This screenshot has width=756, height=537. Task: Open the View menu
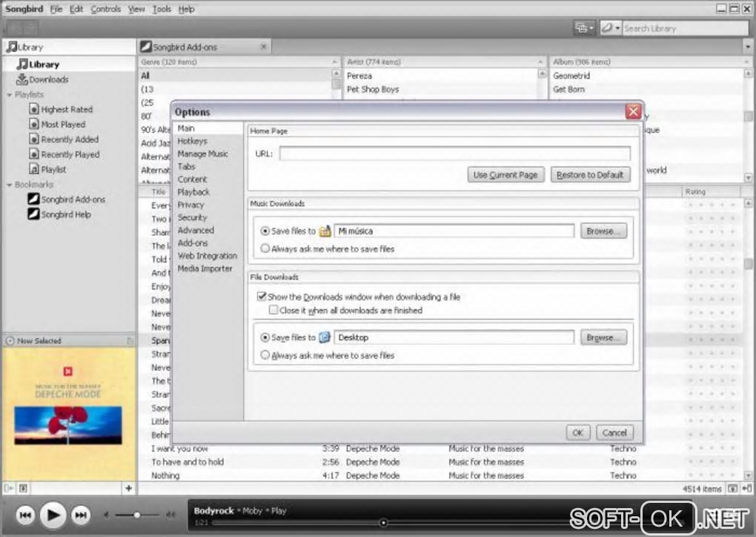click(x=136, y=9)
